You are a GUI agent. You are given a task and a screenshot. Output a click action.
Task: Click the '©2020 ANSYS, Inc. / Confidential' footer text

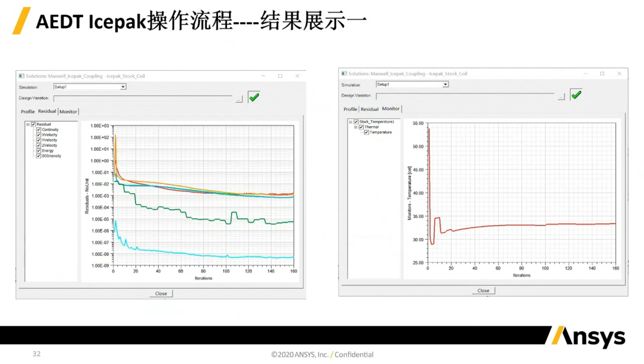coord(322,355)
